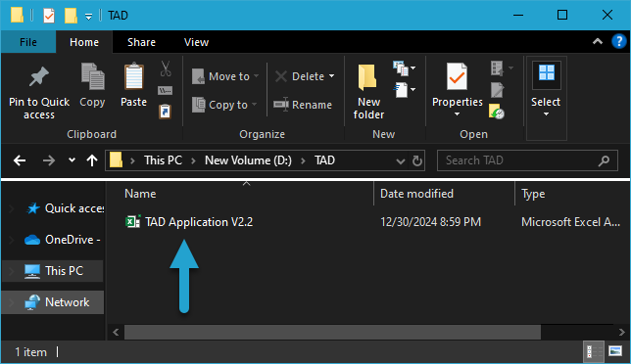The image size is (631, 364).
Task: Open the Easy access dropdown
Action: 405,90
